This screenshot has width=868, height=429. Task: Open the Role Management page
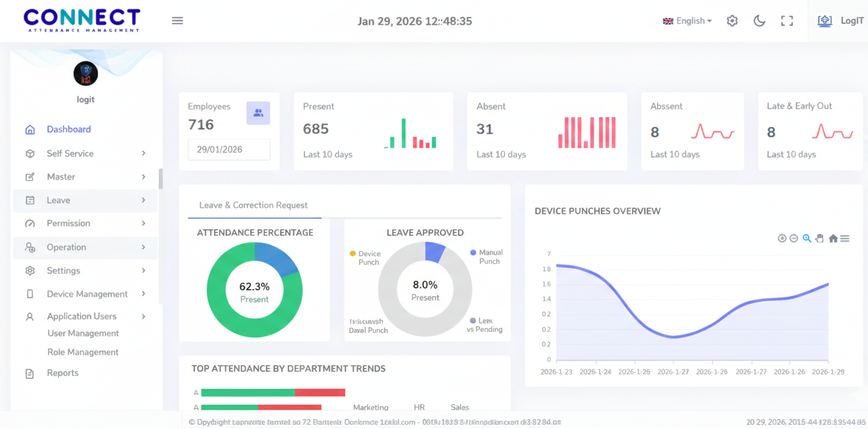[x=82, y=352]
